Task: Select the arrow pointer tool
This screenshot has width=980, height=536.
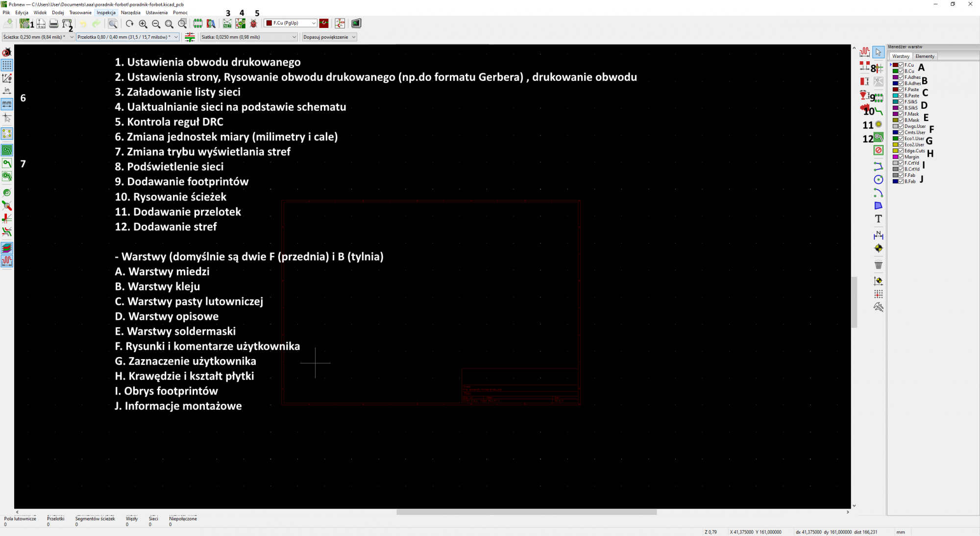Action: click(879, 52)
